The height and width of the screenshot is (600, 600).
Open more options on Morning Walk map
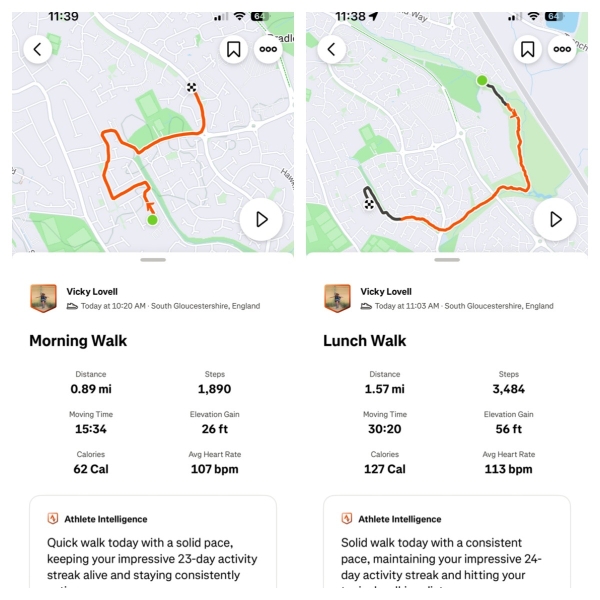(x=268, y=49)
